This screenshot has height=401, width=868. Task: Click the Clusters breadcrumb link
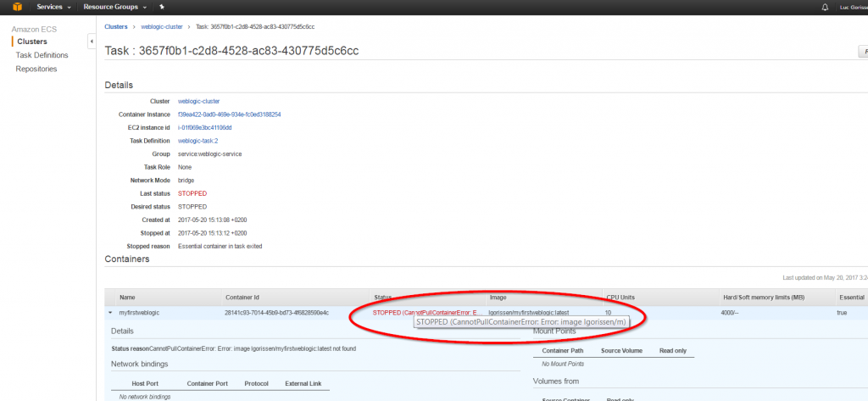(116, 27)
